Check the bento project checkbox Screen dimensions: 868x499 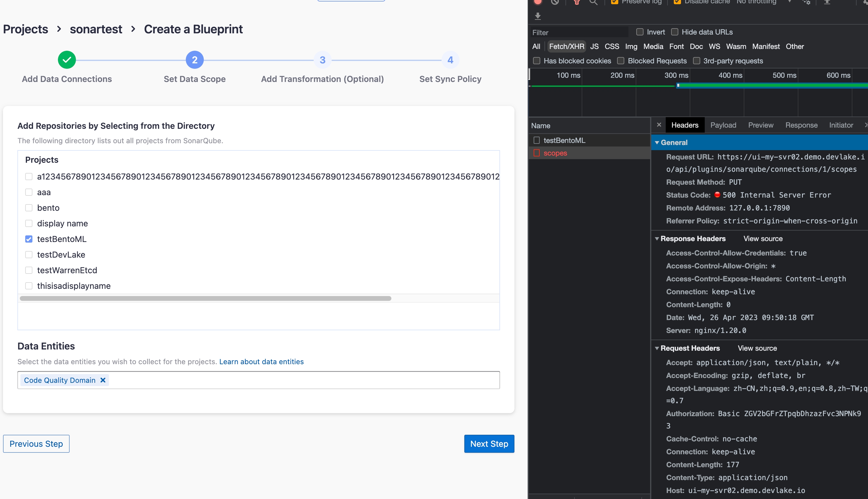click(x=29, y=208)
